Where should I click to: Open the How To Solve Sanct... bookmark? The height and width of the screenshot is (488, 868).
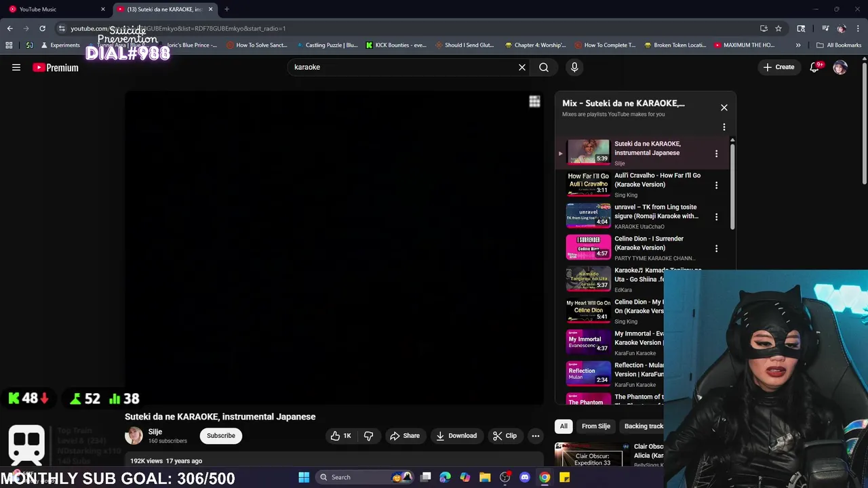(x=257, y=45)
